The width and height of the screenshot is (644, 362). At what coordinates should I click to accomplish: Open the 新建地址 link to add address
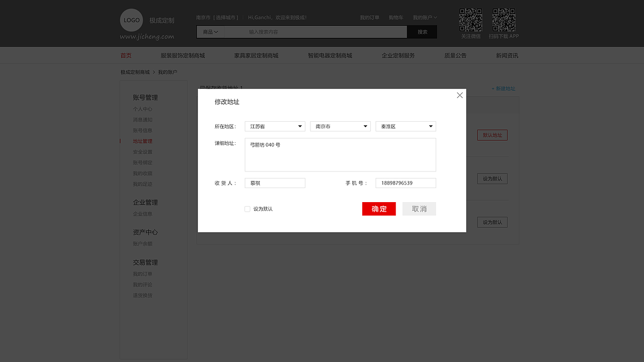(503, 88)
